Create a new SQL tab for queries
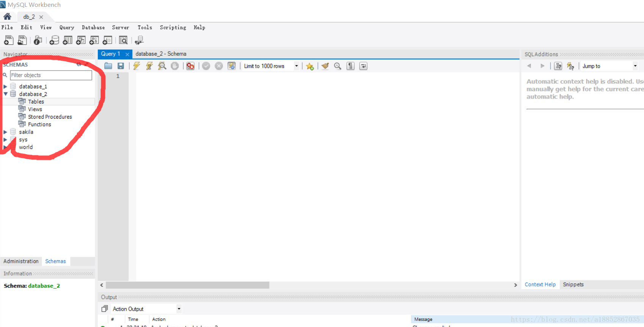Screen dimensions: 644x327 pos(8,40)
